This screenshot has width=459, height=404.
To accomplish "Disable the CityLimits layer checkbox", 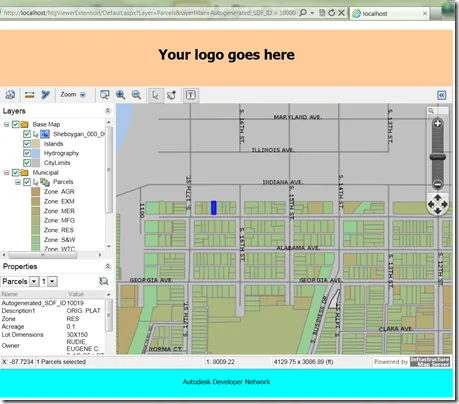I will (x=27, y=163).
